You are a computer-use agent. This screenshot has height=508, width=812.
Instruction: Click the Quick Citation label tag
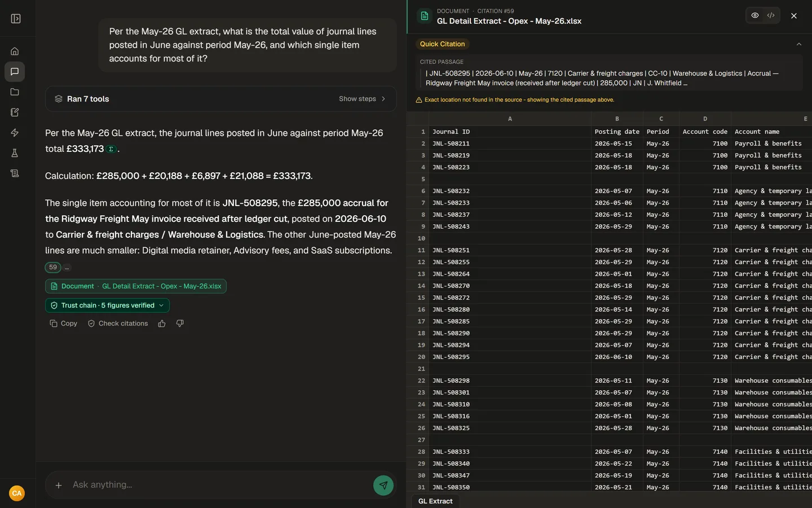(443, 44)
